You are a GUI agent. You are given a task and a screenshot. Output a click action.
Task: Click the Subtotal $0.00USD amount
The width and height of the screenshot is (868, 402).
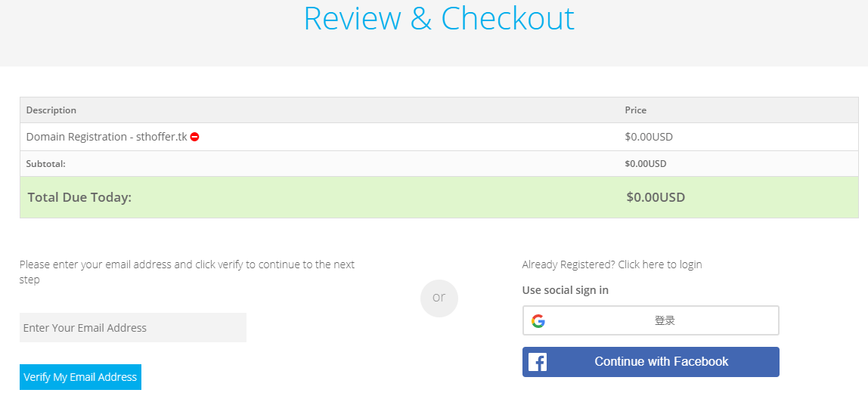(x=646, y=164)
